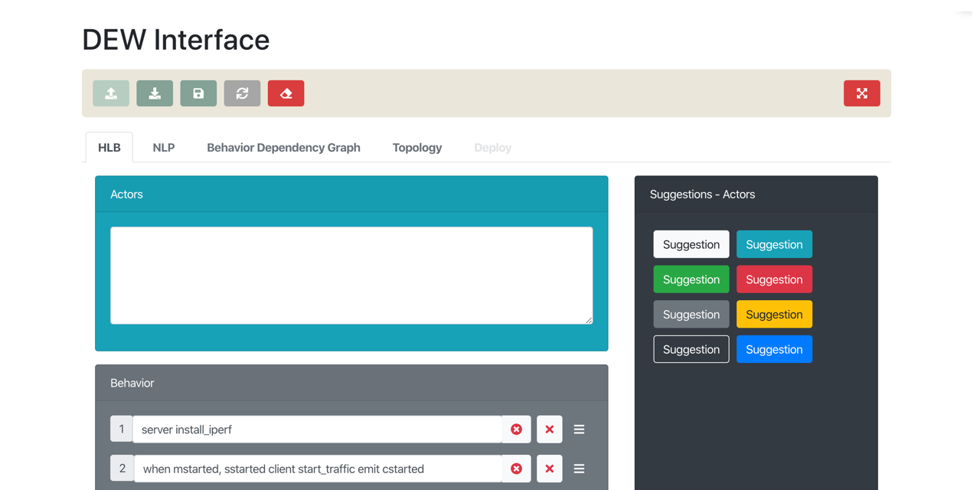Click the green Suggestion button
This screenshot has width=980, height=490.
coord(691,279)
